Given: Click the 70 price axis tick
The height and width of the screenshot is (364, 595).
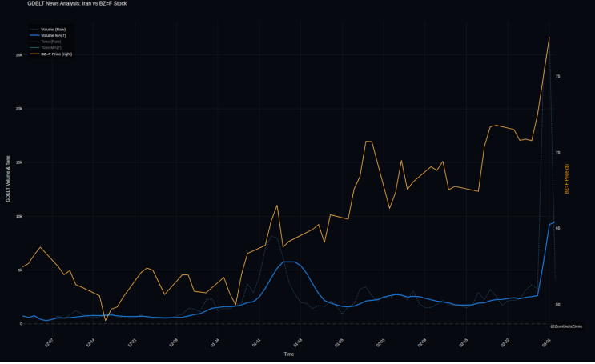Looking at the screenshot, I should click(557, 153).
